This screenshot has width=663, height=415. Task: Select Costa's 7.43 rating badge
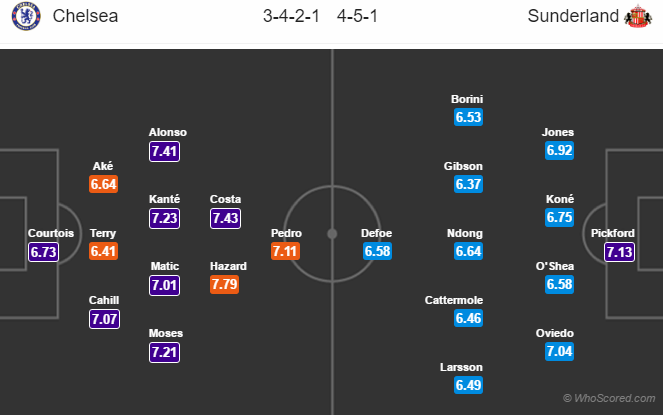[x=225, y=218]
